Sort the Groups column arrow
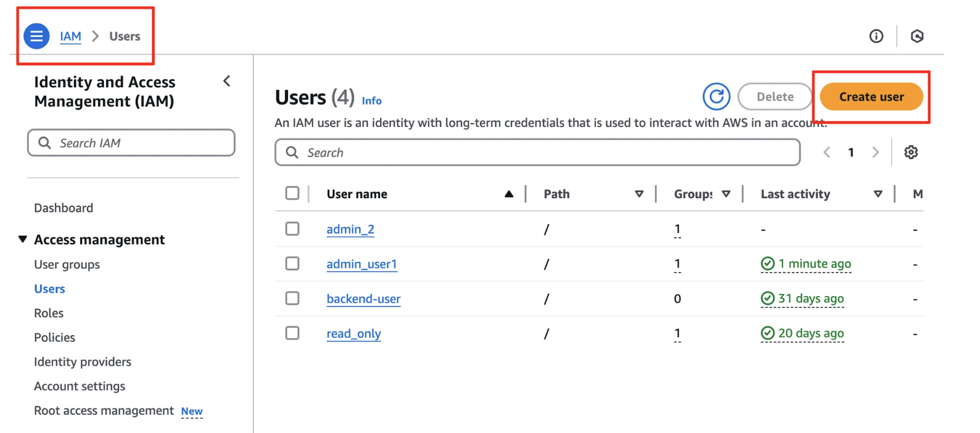 (x=726, y=194)
